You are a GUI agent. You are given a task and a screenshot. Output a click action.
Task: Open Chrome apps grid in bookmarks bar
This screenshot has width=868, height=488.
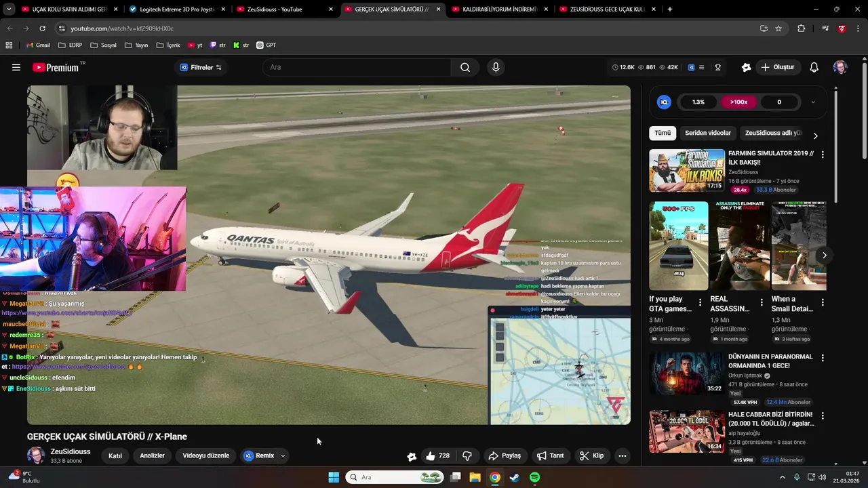point(9,45)
